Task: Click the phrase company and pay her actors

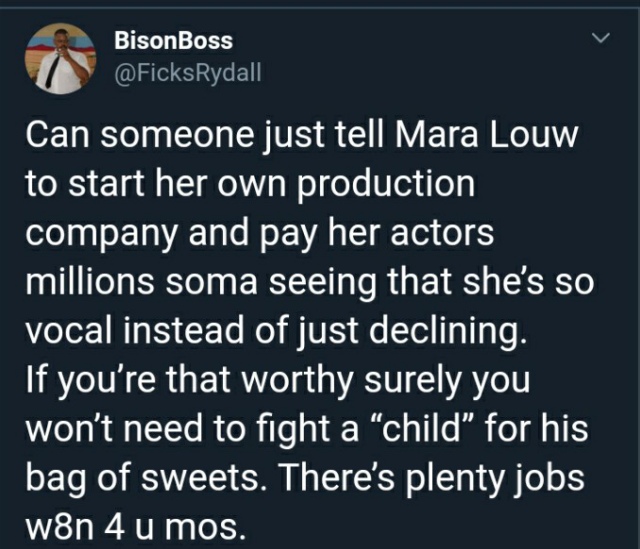Action: pos(260,234)
